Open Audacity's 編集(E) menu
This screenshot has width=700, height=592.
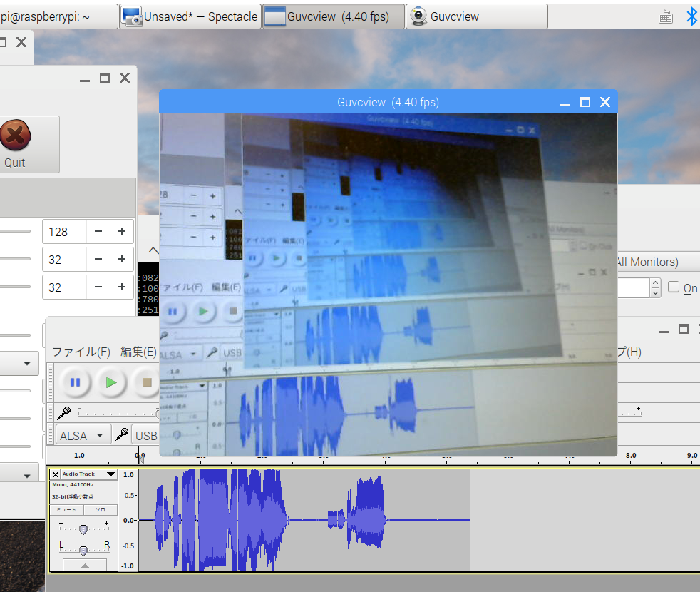[x=138, y=352]
